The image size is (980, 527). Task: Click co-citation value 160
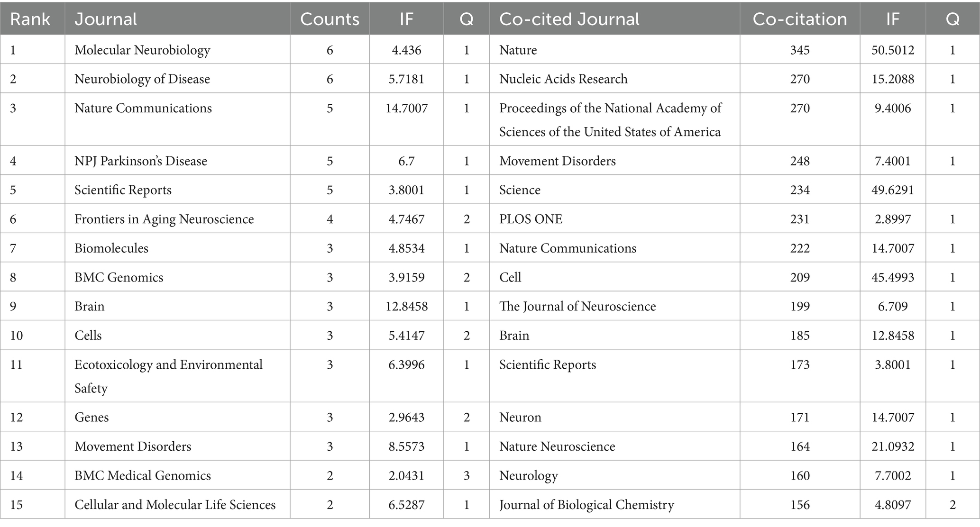[x=800, y=476]
